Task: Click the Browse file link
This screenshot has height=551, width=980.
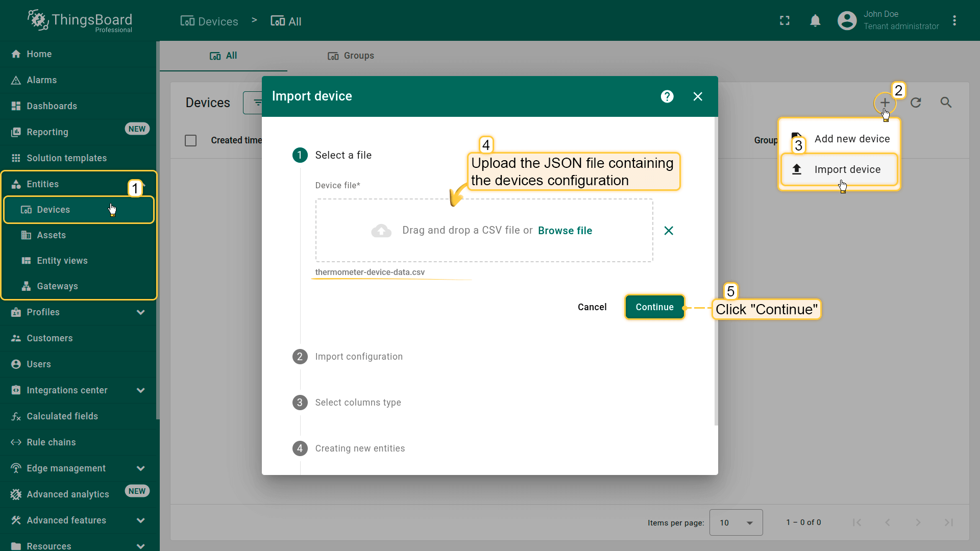Action: tap(565, 231)
